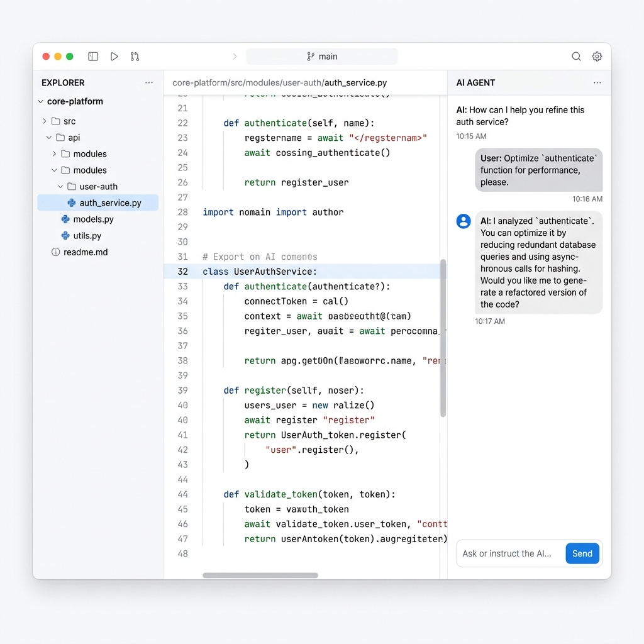Click the 10:17 AM timestamp

pyautogui.click(x=490, y=321)
